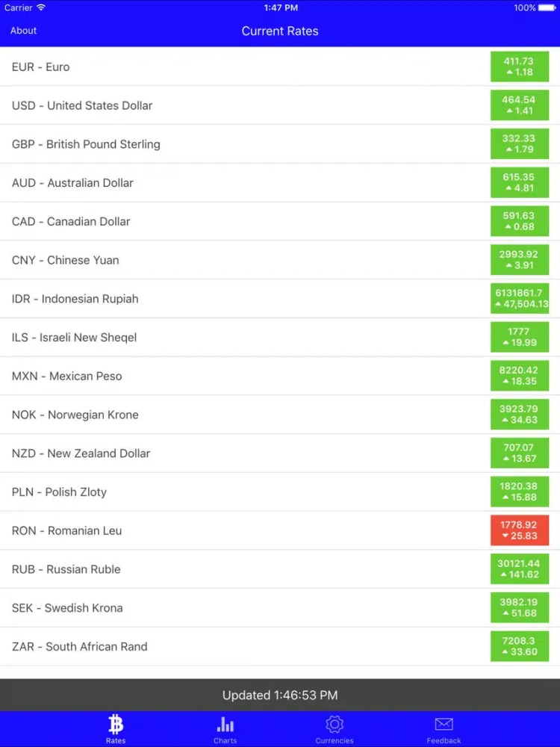The image size is (560, 747).
Task: Tap the Mexican Peso rate badge 8220.42
Action: tap(519, 376)
